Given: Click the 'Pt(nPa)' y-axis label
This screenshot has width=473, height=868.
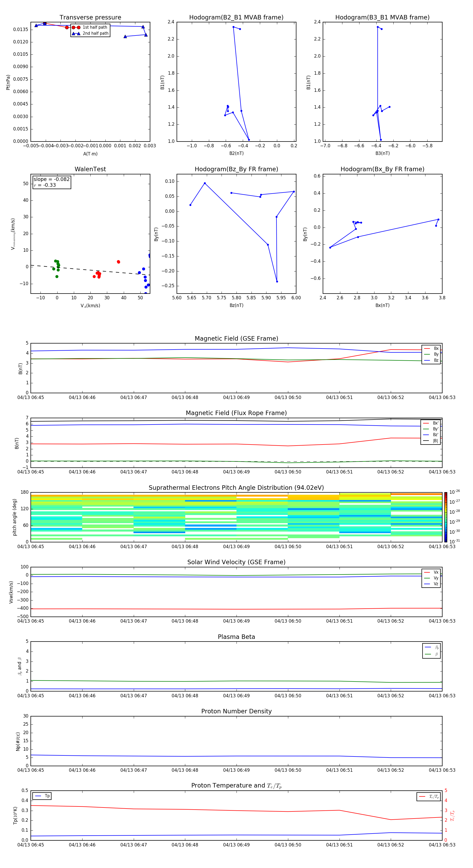Looking at the screenshot, I should click(8, 82).
